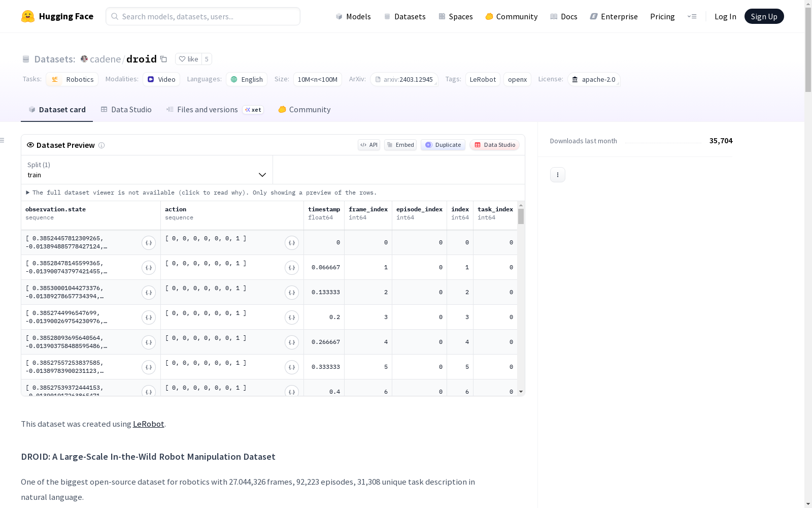The height and width of the screenshot is (508, 812).
Task: Click the frame_index column header
Action: [368, 215]
